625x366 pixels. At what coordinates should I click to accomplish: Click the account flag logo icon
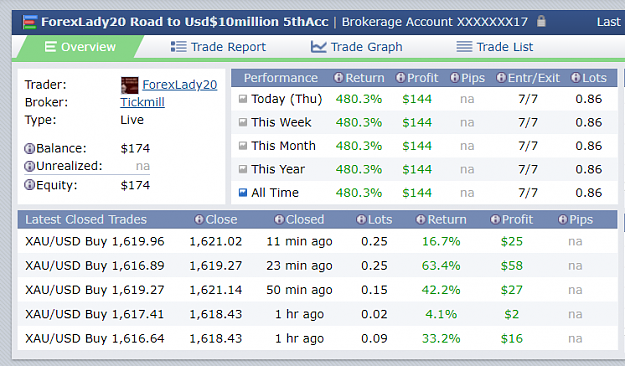point(30,22)
